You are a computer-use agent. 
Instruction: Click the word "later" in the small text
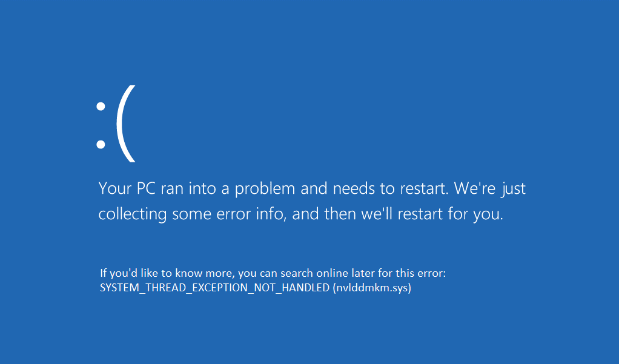[x=363, y=273]
